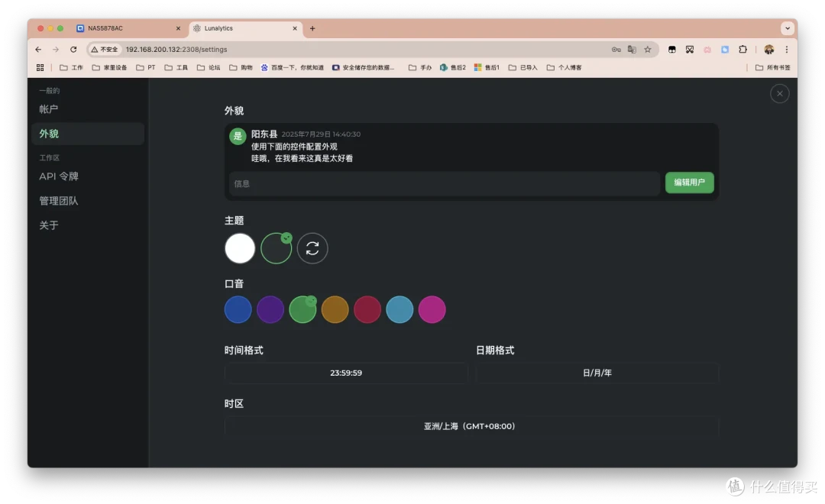The width and height of the screenshot is (825, 504).
Task: Open the 亚洲/上海 timezone dropdown
Action: [x=471, y=426]
